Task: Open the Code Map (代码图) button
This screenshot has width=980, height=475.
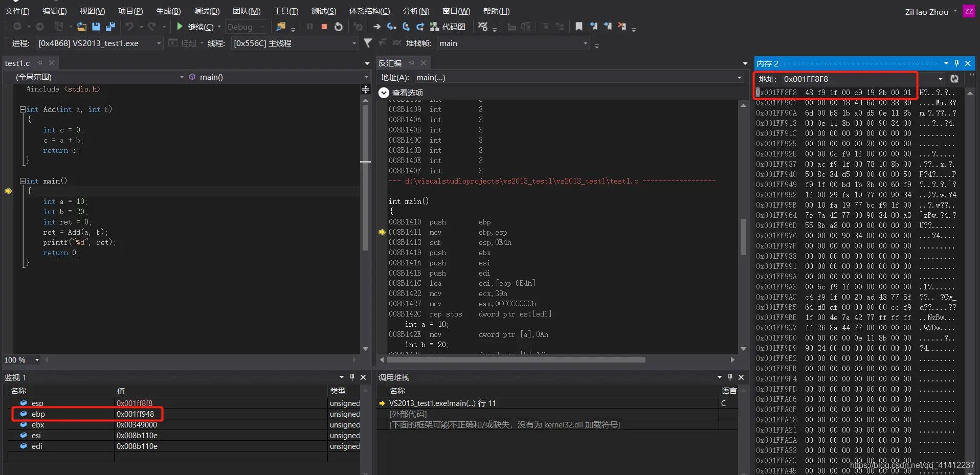Action: pos(448,27)
